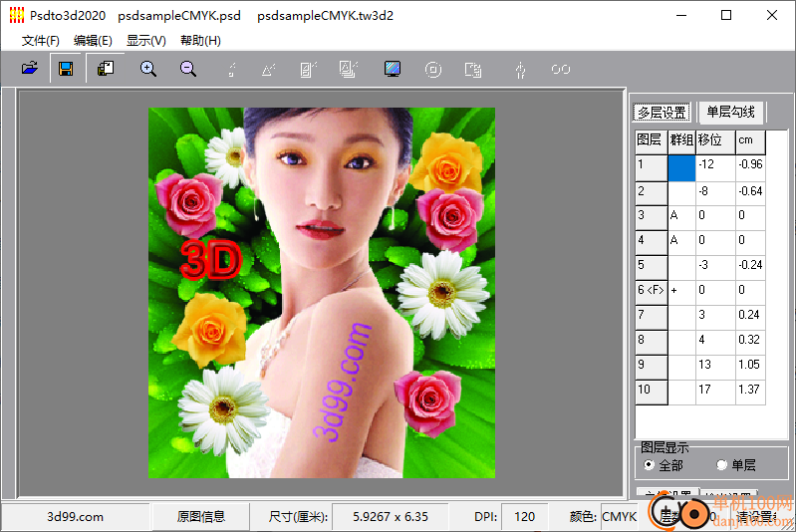Click the monitor preview icon in toolbar
The width and height of the screenshot is (796, 532).
393,69
